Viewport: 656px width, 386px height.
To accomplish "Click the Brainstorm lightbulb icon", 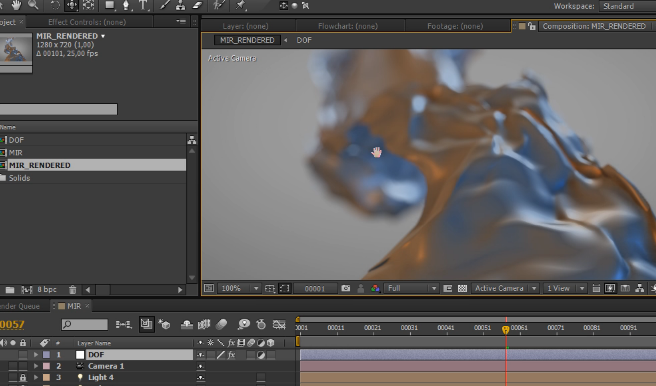I will pyautogui.click(x=243, y=324).
